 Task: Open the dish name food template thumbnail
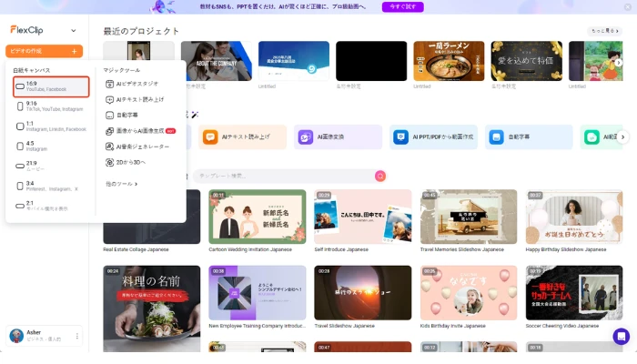[152, 308]
